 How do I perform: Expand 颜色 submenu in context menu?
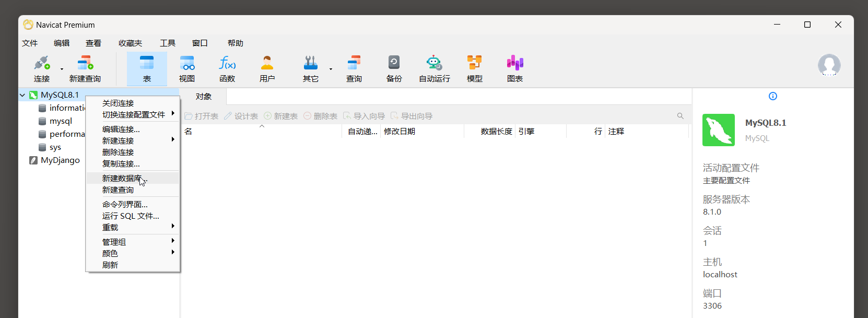point(133,254)
